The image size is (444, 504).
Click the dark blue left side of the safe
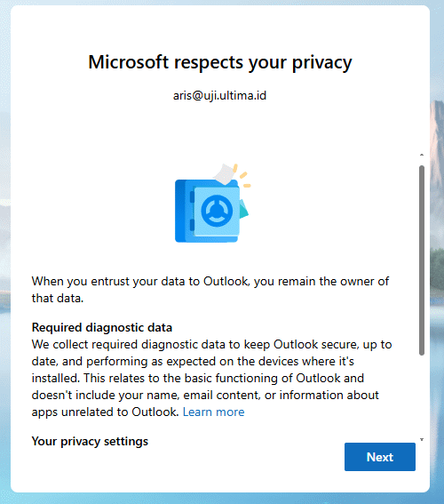click(x=182, y=211)
